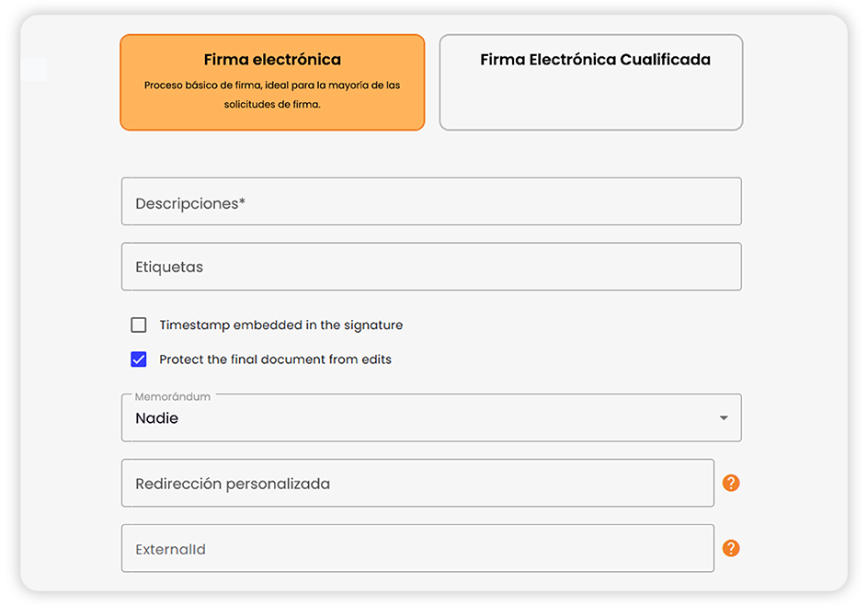Open the Memorándum selector showing Nadie
Image resolution: width=868 pixels, height=605 pixels.
[431, 418]
